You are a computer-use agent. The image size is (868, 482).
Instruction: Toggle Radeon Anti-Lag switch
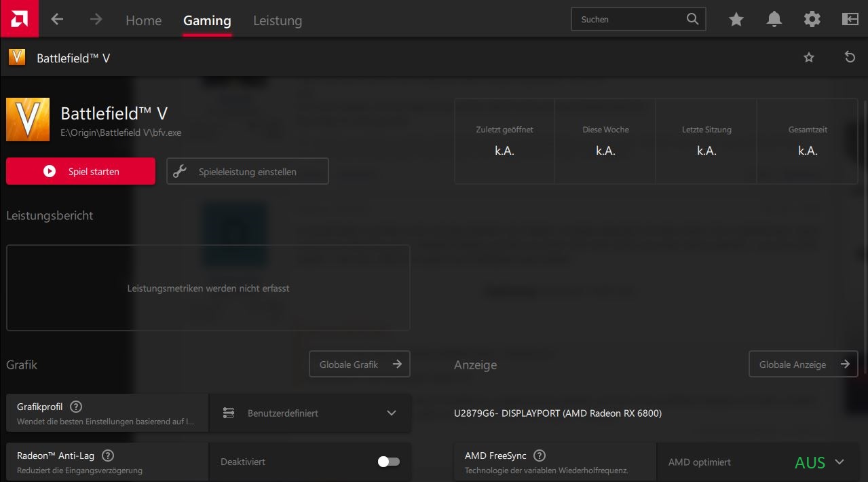389,462
